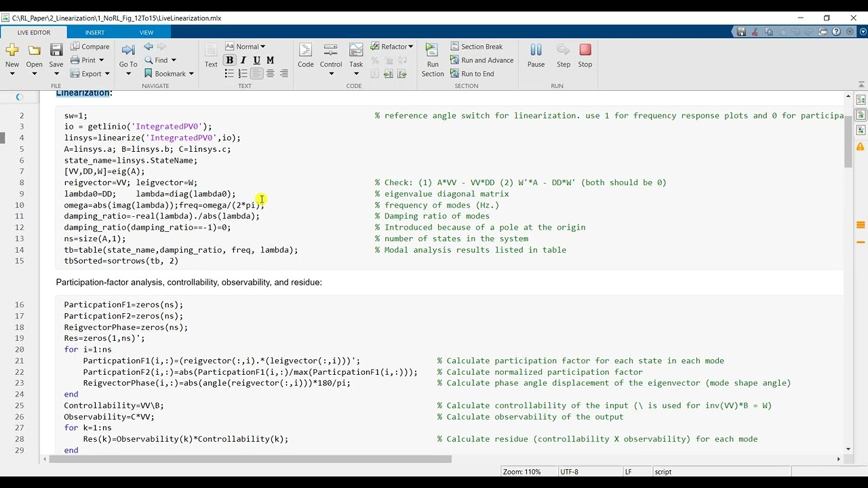
Task: Click the horizontal scrollbar thumb
Action: click(x=251, y=459)
